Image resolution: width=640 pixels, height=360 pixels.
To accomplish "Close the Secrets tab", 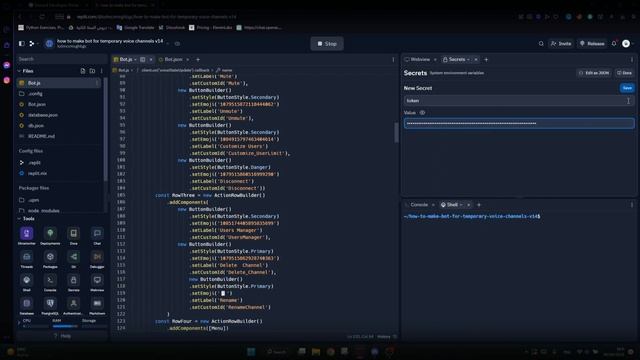I will (x=476, y=60).
